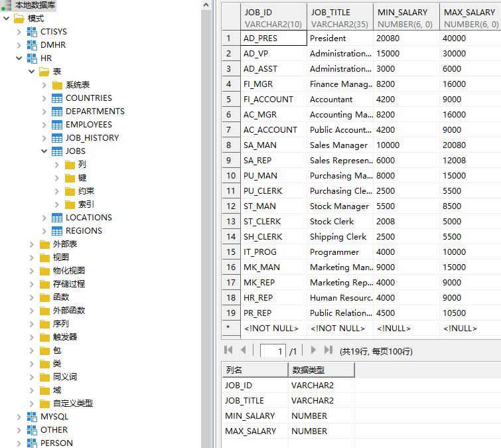Click the 20080 min salary cell of AD_PRES
The height and width of the screenshot is (448, 501).
click(x=406, y=38)
